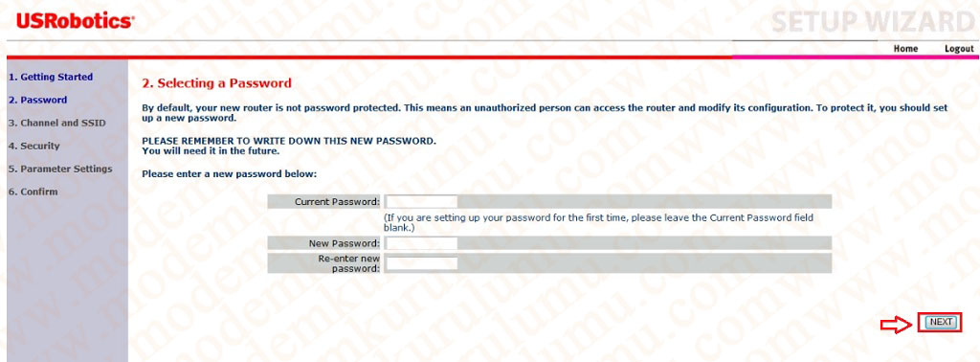Click the USRobotics logo
The height and width of the screenshot is (362, 980).
(x=75, y=21)
